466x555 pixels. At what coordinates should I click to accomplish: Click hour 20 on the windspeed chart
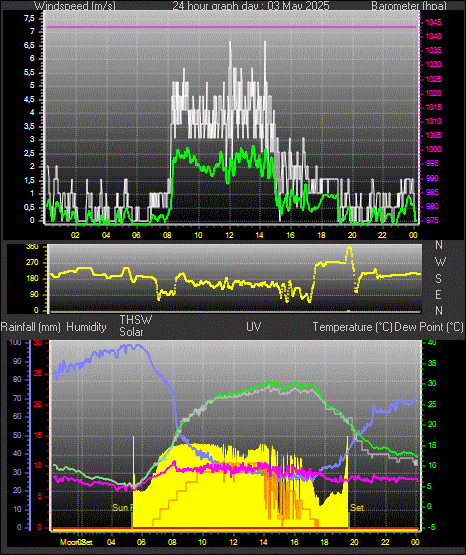click(x=352, y=235)
